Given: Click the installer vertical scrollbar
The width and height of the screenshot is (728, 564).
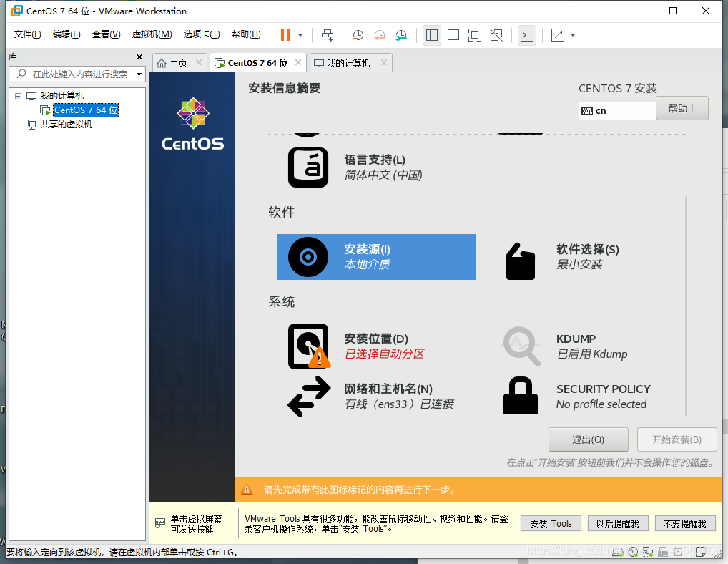Looking at the screenshot, I should click(x=686, y=306).
